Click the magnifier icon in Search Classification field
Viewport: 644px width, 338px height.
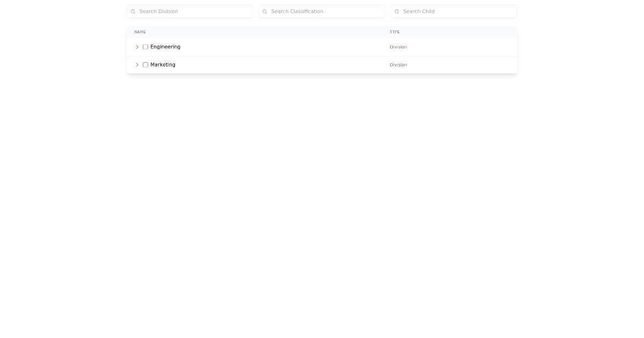pos(265,11)
